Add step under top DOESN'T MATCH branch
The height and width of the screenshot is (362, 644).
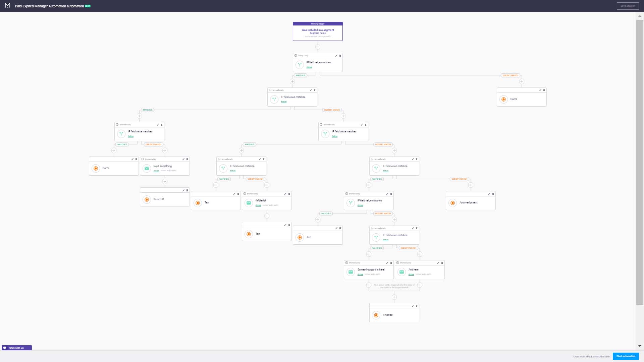click(x=522, y=81)
